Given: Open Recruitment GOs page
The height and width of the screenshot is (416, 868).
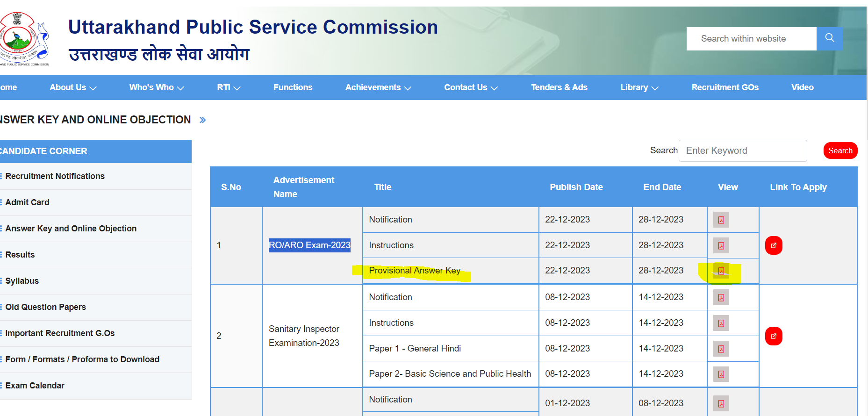Looking at the screenshot, I should (725, 87).
